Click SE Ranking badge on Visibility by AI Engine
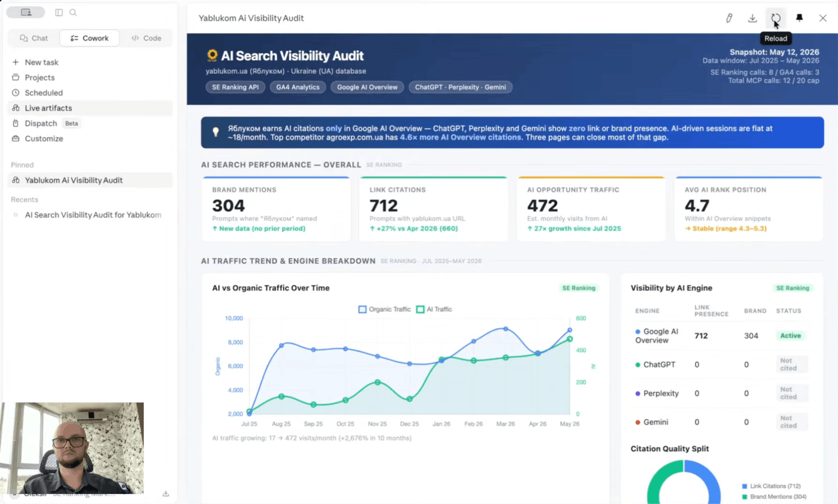 click(792, 288)
